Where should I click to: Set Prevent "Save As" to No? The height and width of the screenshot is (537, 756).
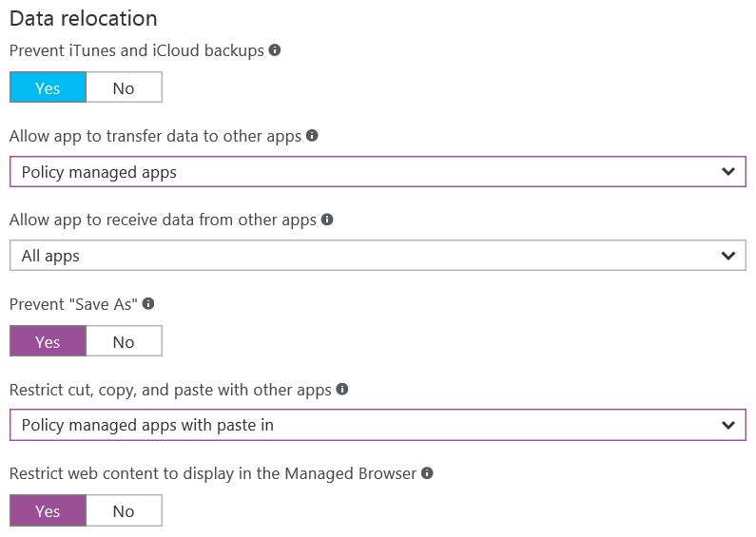[x=124, y=342]
